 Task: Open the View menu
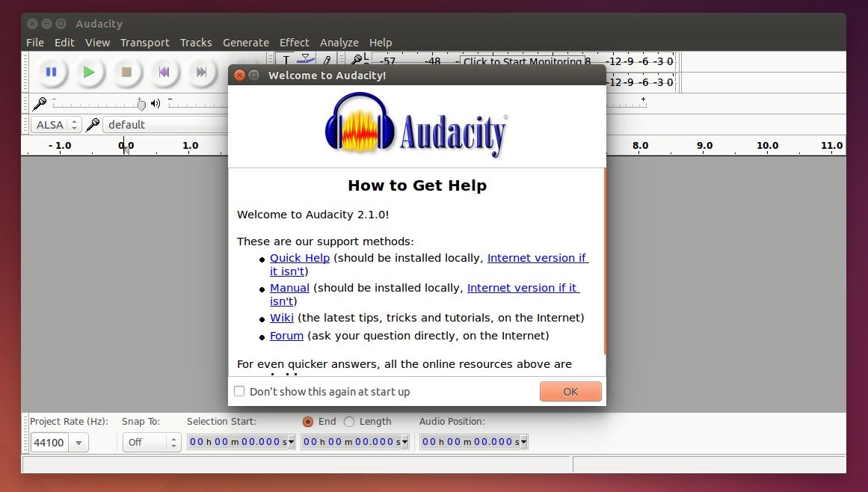click(97, 43)
